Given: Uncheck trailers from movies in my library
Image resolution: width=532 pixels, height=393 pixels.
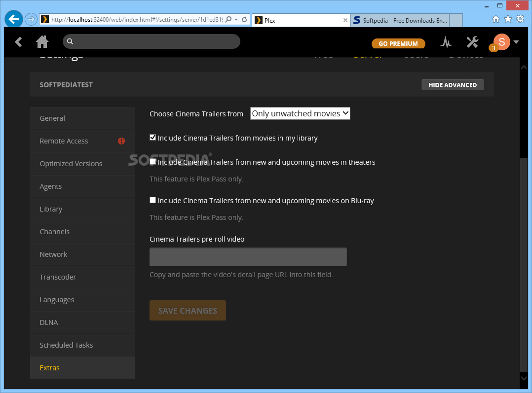Looking at the screenshot, I should [152, 138].
